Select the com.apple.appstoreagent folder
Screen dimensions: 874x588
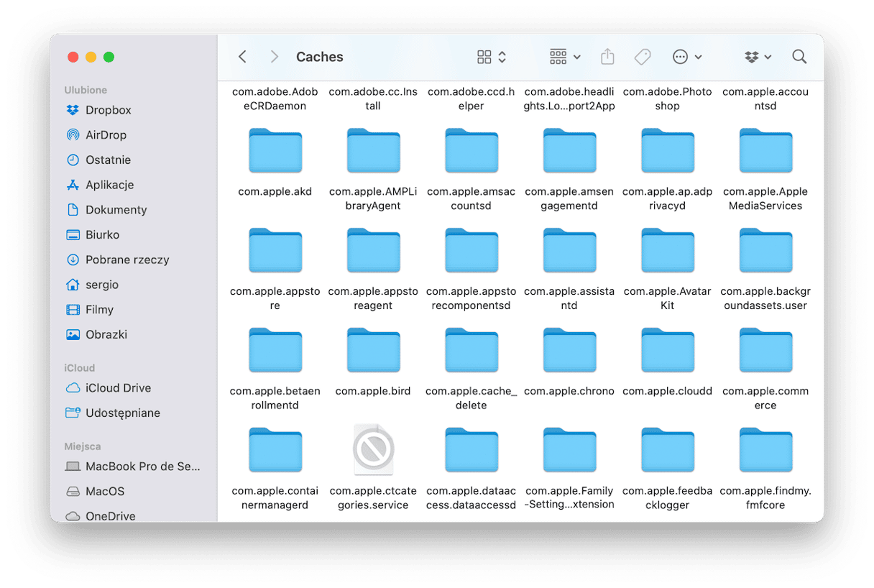(374, 251)
